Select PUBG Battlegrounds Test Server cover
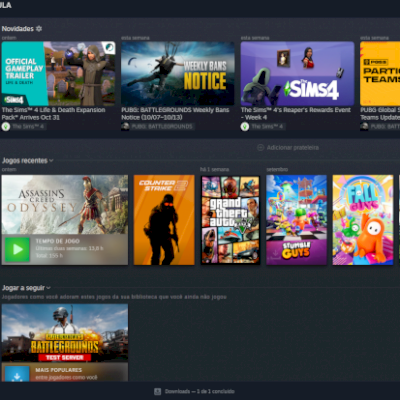This screenshot has height=400, width=400. pyautogui.click(x=65, y=333)
